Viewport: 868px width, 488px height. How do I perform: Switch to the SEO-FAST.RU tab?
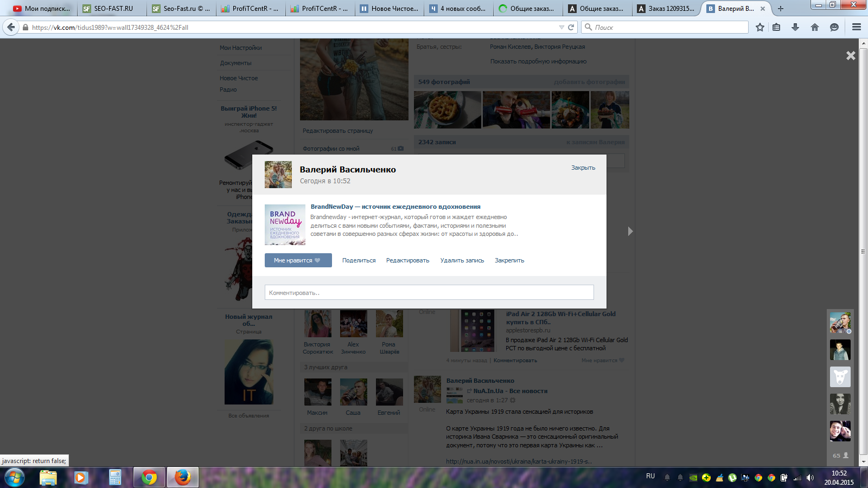[x=113, y=9]
